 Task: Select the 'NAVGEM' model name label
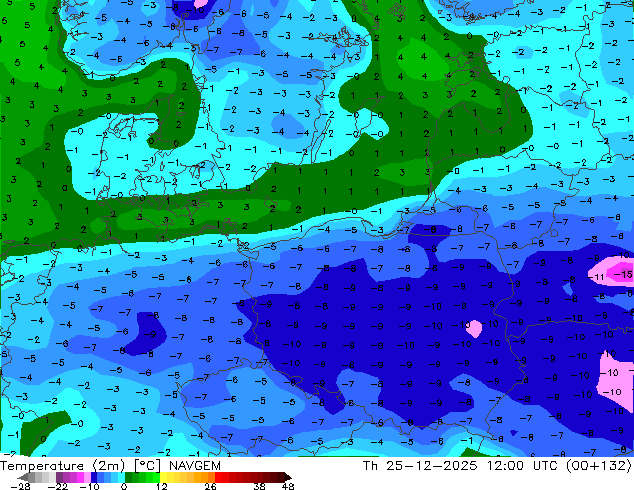pos(195,466)
